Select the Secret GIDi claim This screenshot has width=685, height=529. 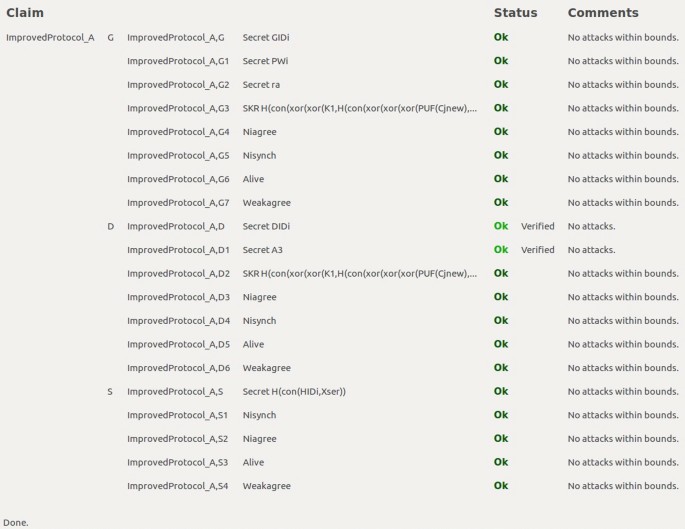tap(266, 37)
